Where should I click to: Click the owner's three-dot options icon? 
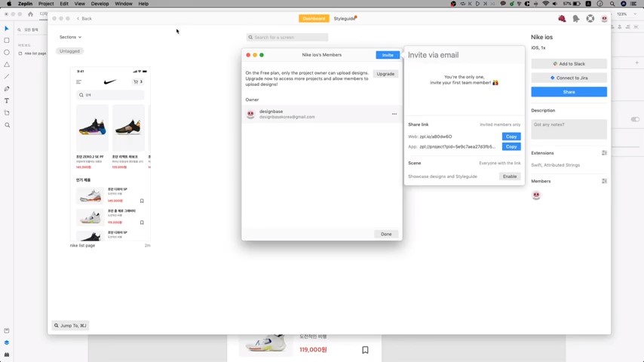[x=394, y=114]
